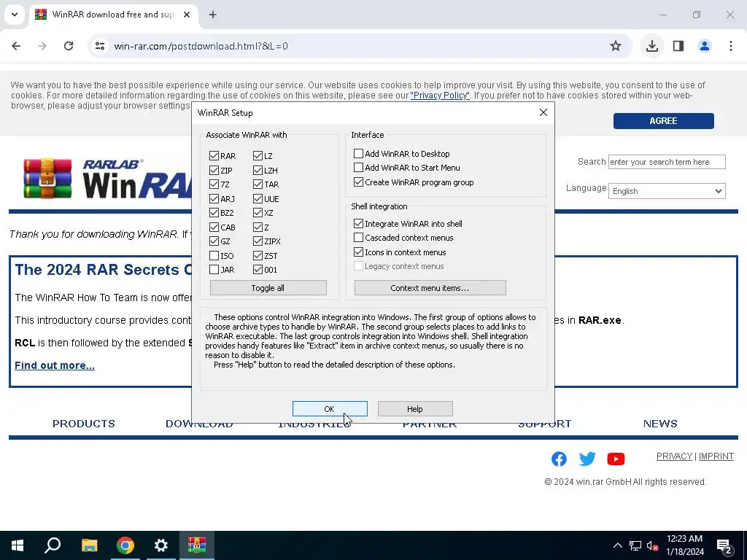Open site information icon in address bar

(x=100, y=46)
